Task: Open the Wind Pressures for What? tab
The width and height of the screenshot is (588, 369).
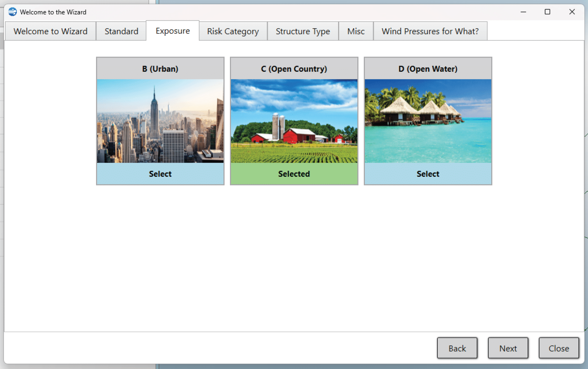Action: (430, 31)
